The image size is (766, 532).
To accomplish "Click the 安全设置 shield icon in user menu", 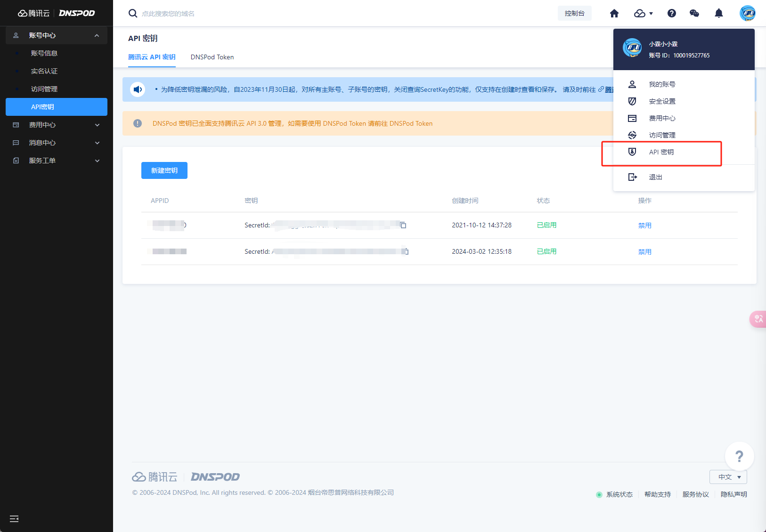I will point(632,101).
